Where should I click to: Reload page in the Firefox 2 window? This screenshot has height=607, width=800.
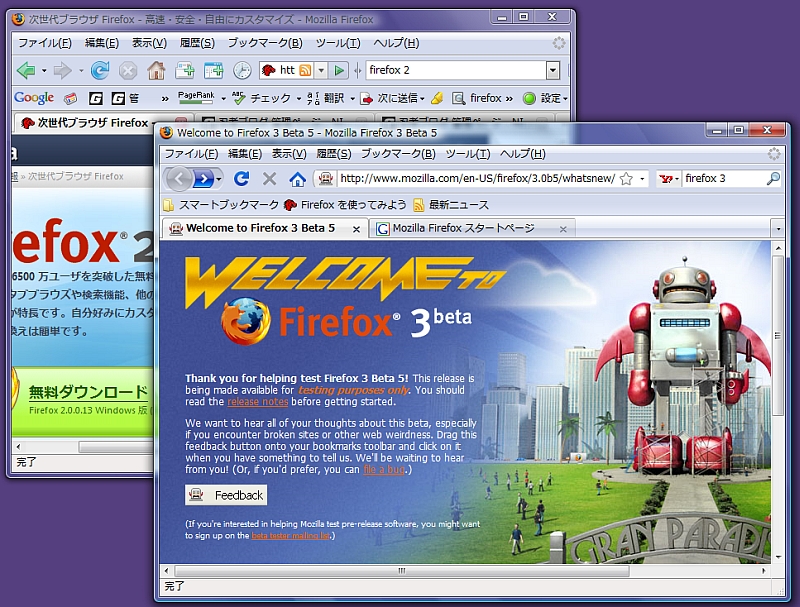[x=100, y=70]
